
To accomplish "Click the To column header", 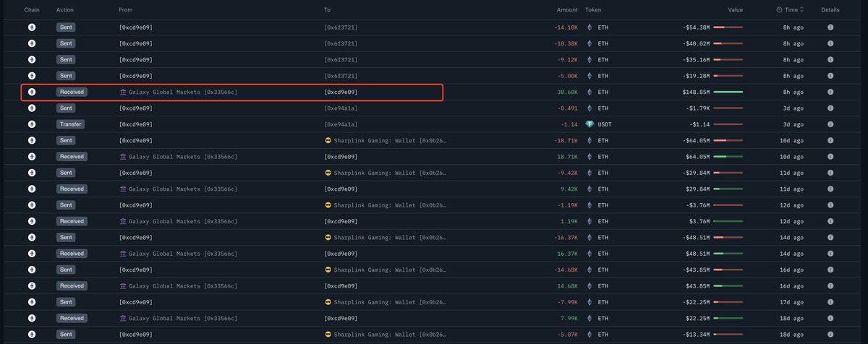I will pos(327,10).
